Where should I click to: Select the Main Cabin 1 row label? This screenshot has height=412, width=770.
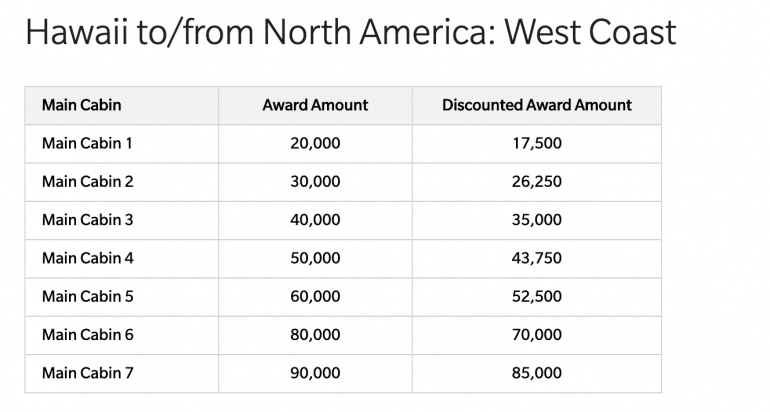(87, 143)
